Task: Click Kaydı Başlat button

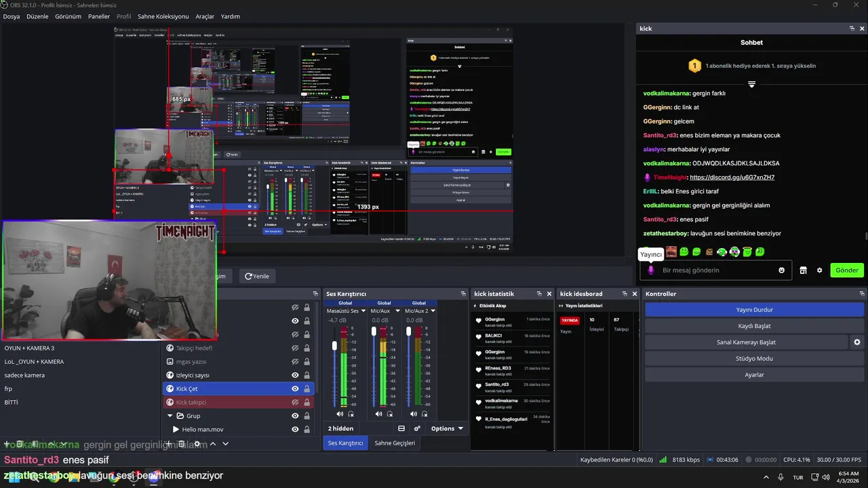Action: [x=754, y=326]
